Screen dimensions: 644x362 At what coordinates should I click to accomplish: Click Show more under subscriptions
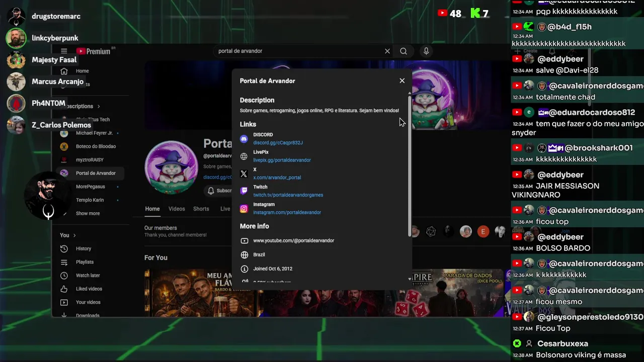tap(89, 213)
